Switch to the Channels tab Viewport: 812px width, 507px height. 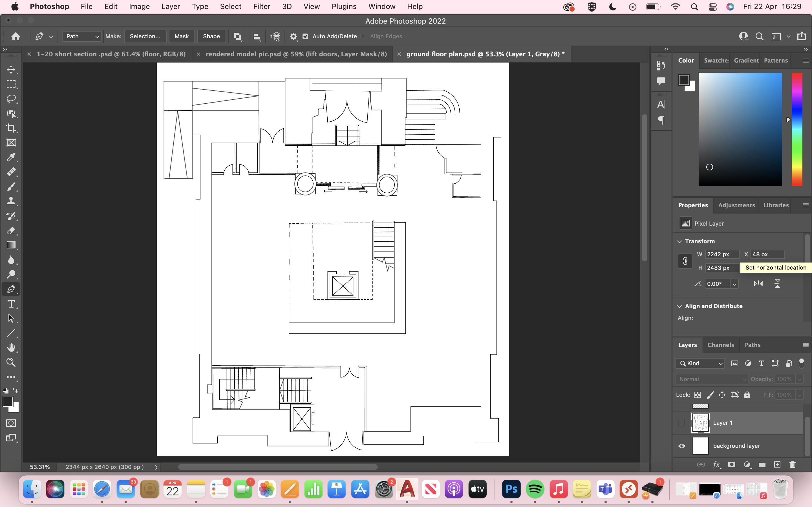pos(720,345)
